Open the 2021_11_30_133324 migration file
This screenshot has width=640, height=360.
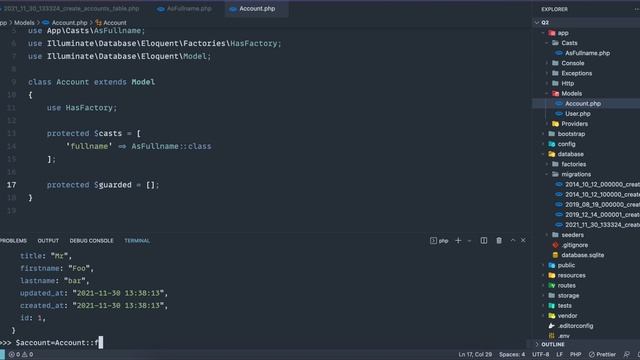(602, 225)
